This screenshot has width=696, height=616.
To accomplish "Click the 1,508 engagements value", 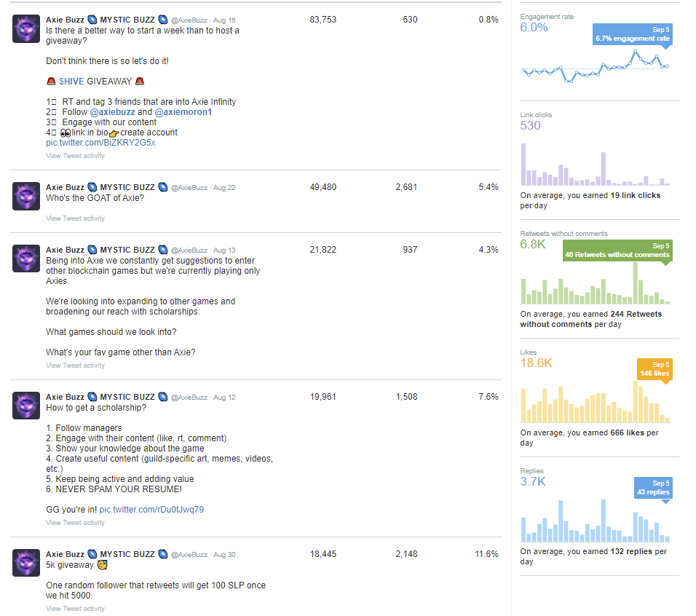I will [406, 397].
